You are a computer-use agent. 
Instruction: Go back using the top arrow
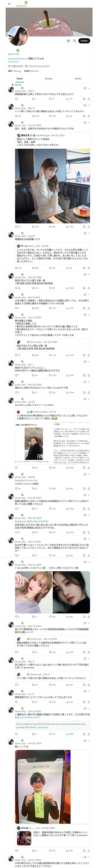point(9,4)
